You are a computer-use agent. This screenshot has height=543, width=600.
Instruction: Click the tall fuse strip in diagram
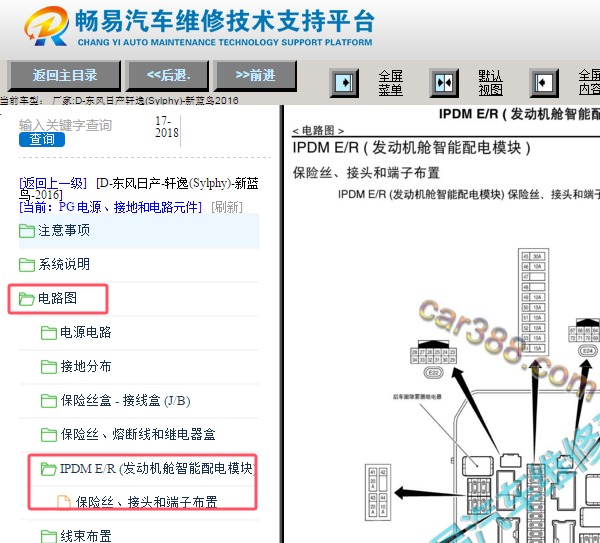tap(533, 302)
